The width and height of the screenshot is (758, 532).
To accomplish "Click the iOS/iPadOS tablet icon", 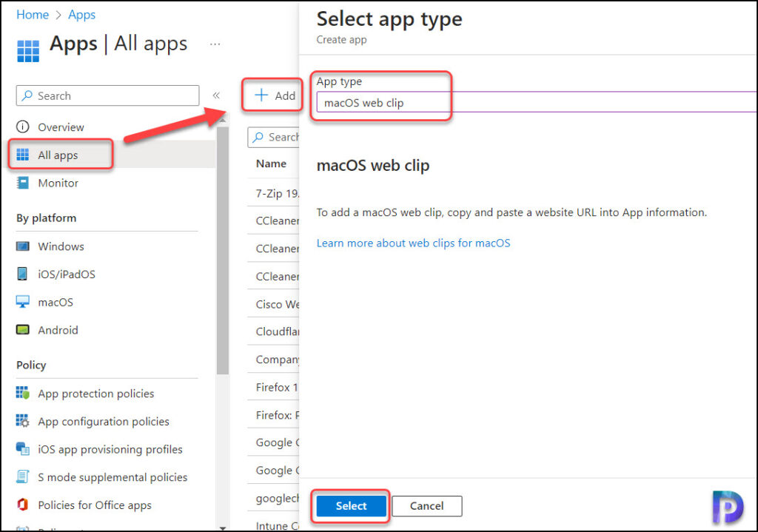I will [x=22, y=274].
